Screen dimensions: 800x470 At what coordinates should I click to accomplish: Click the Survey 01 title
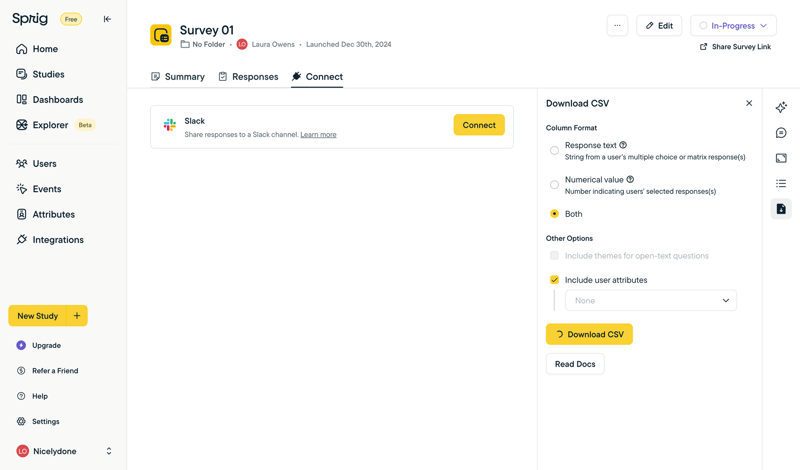coord(207,30)
